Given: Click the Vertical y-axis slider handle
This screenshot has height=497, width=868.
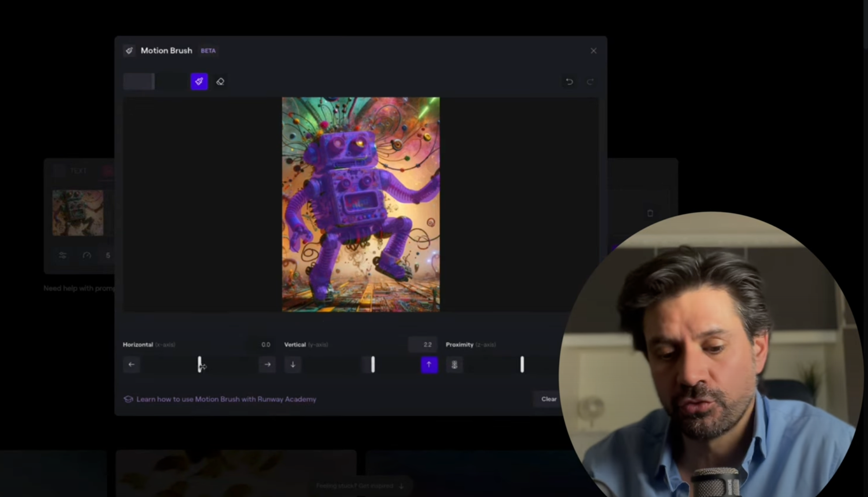Looking at the screenshot, I should [373, 364].
